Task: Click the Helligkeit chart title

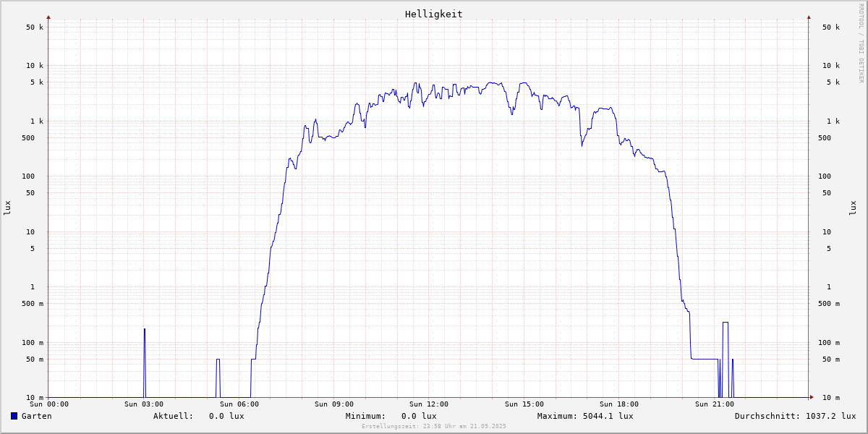Action: [433, 14]
